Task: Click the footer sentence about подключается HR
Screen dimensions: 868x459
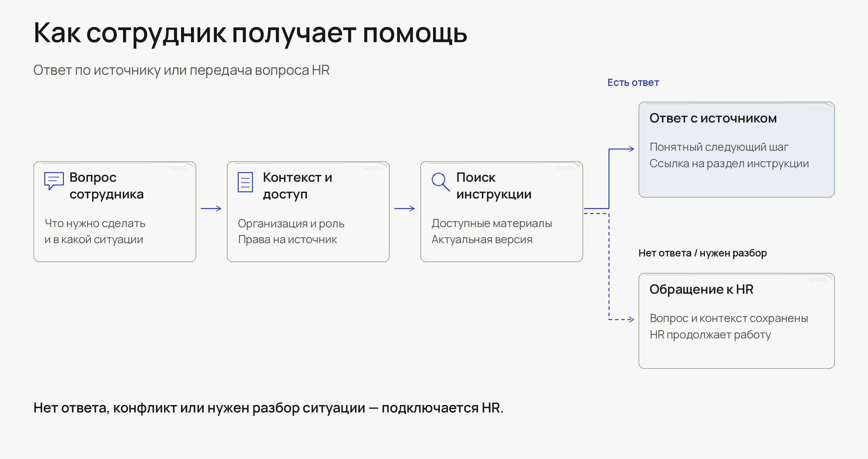Action: (268, 408)
